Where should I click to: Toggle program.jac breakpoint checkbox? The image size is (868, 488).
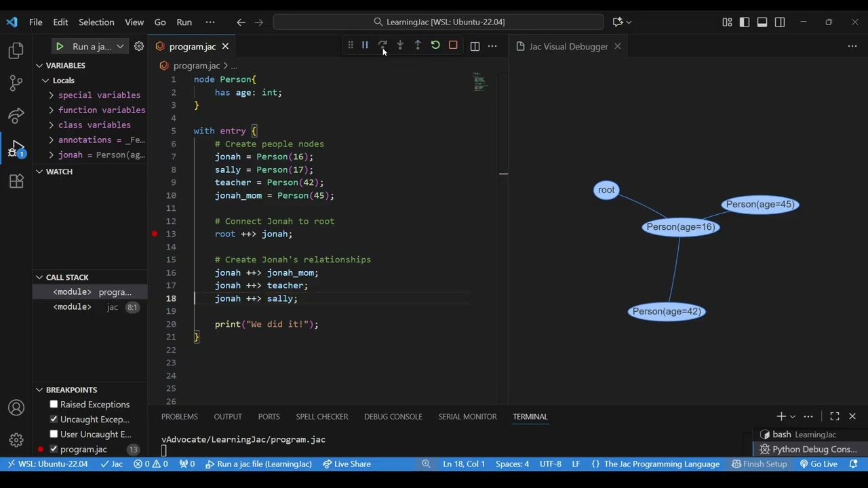[x=54, y=449]
